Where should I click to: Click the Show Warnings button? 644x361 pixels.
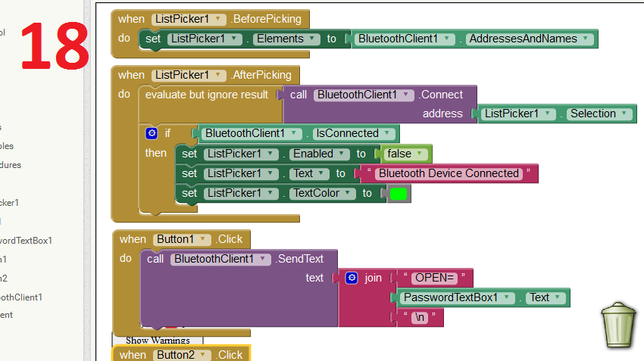[158, 341]
